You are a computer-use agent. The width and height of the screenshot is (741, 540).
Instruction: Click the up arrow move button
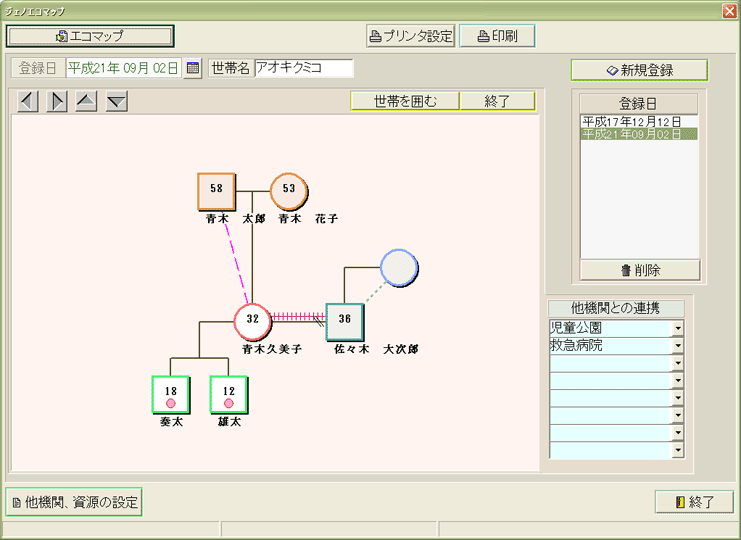(x=86, y=101)
